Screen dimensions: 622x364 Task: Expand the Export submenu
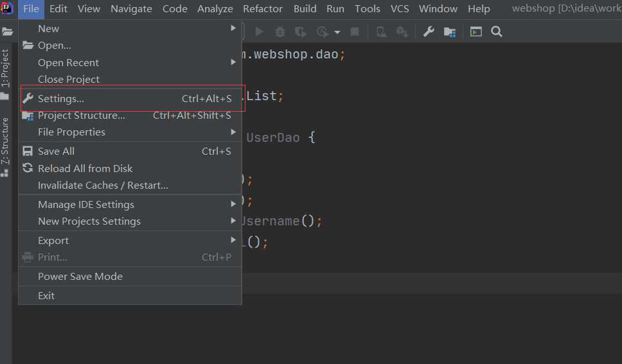130,241
